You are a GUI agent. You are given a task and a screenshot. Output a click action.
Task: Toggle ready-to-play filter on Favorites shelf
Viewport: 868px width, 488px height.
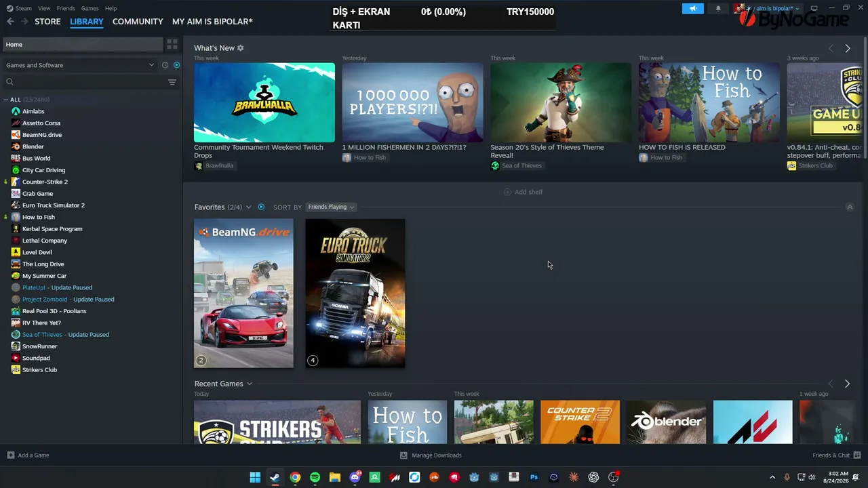coord(261,207)
